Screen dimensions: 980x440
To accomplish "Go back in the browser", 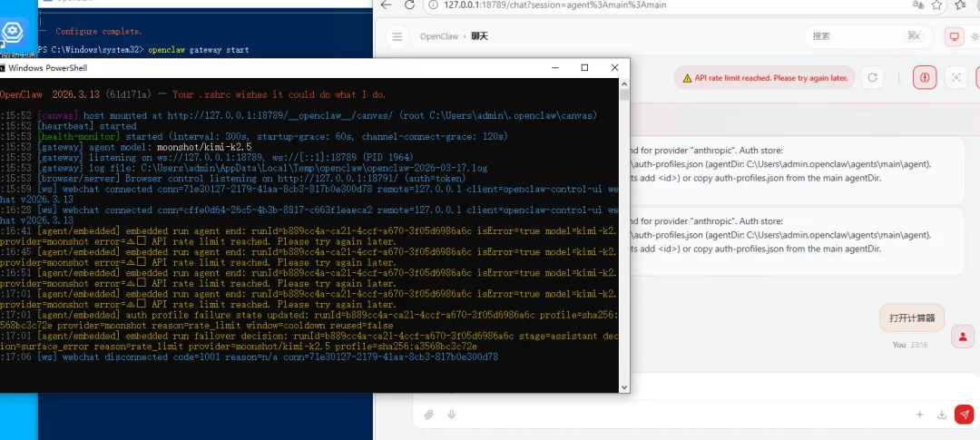I will (x=387, y=5).
